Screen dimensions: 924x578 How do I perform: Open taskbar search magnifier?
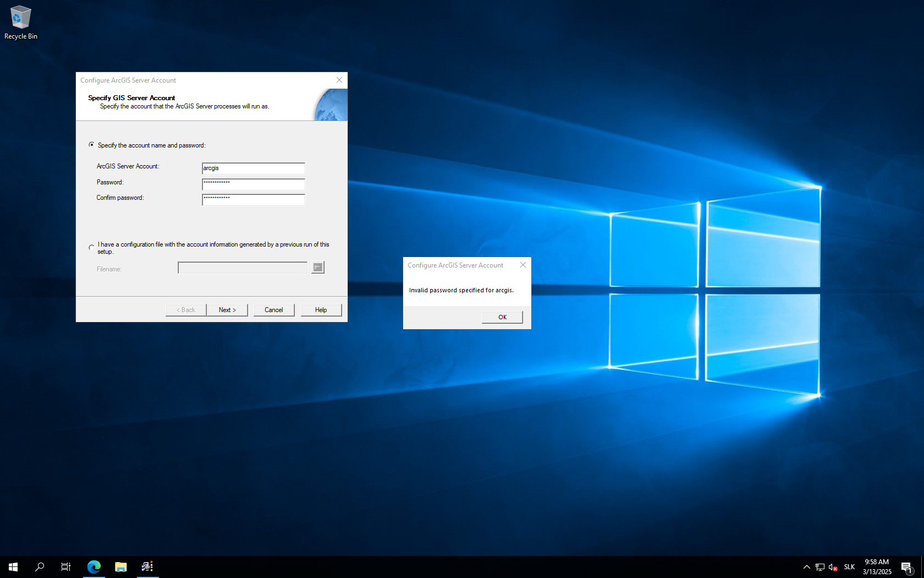40,566
